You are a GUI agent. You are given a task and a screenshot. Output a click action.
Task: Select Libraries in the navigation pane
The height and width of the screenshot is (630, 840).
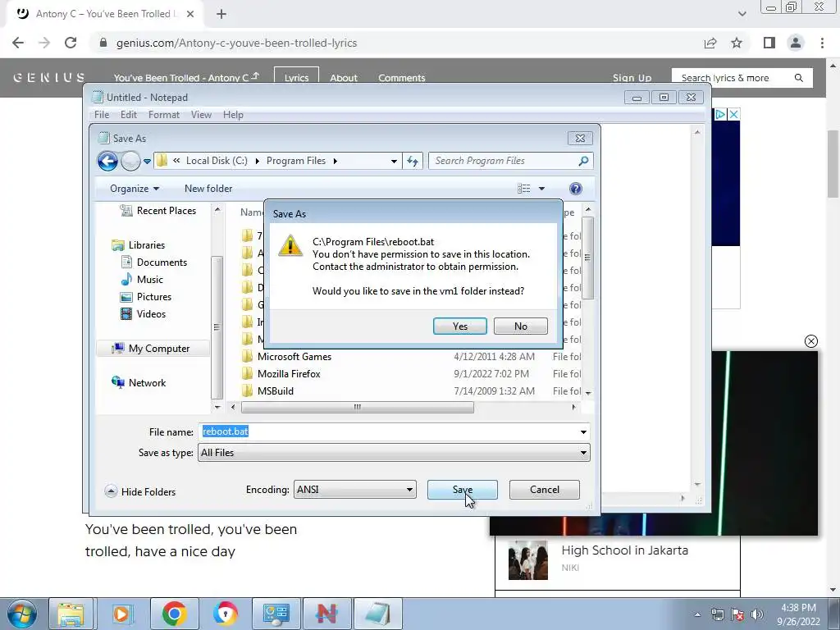(x=139, y=245)
